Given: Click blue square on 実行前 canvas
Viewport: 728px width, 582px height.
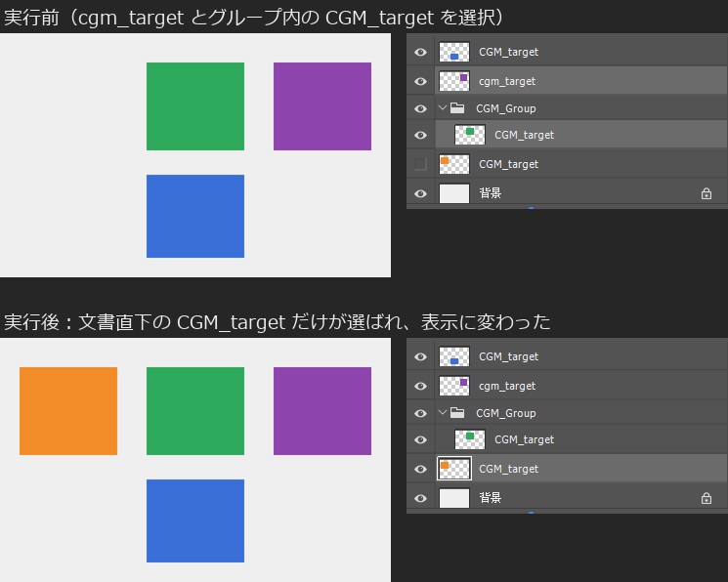Looking at the screenshot, I should pos(195,216).
